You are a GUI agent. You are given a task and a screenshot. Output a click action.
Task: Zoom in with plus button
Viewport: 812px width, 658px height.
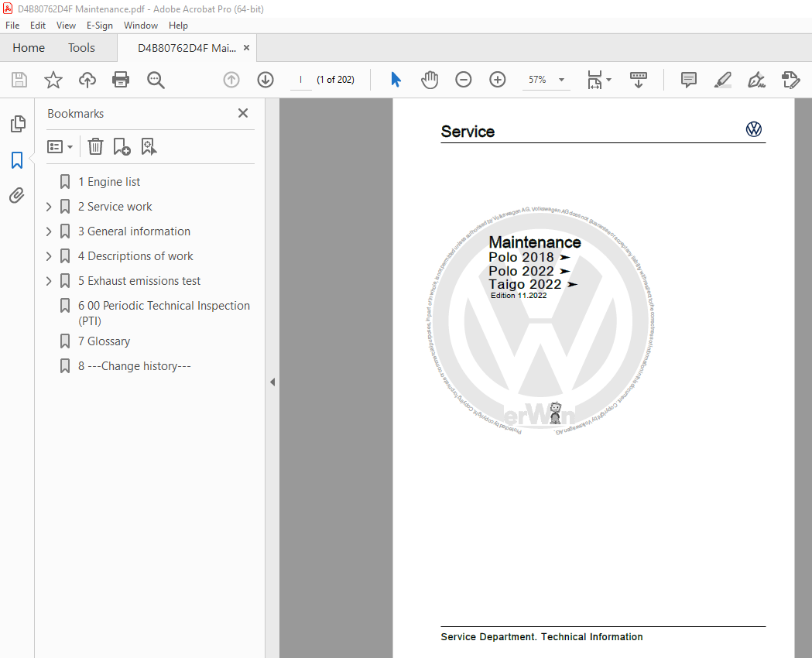pos(497,80)
